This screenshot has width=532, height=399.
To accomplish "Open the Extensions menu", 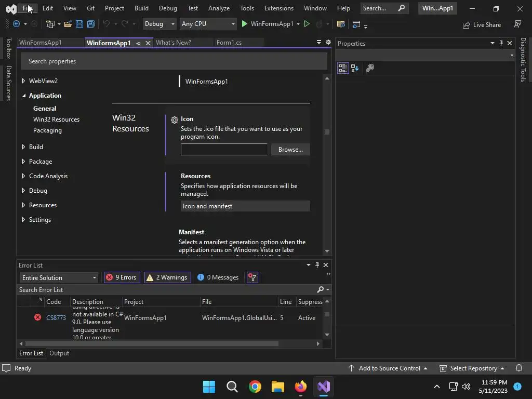I will (x=279, y=8).
